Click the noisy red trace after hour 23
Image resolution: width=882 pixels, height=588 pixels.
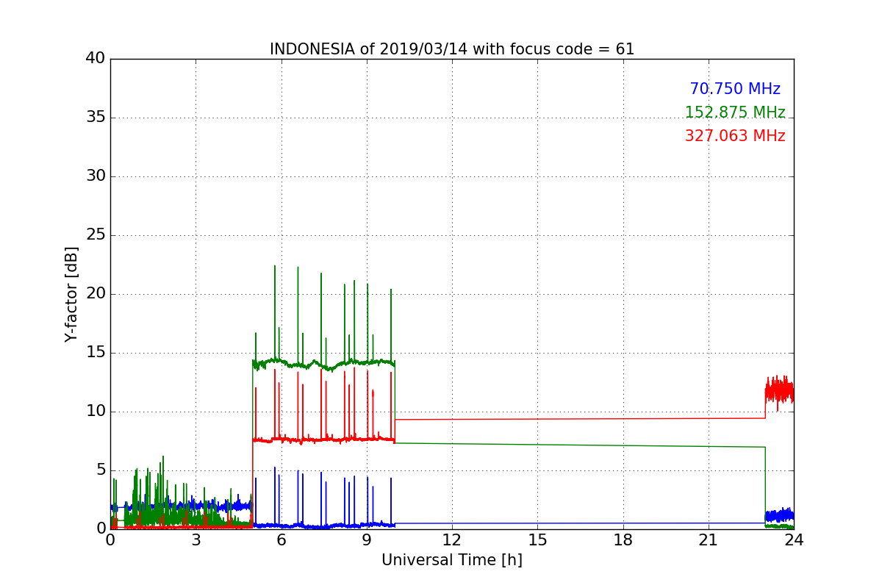[779, 391]
